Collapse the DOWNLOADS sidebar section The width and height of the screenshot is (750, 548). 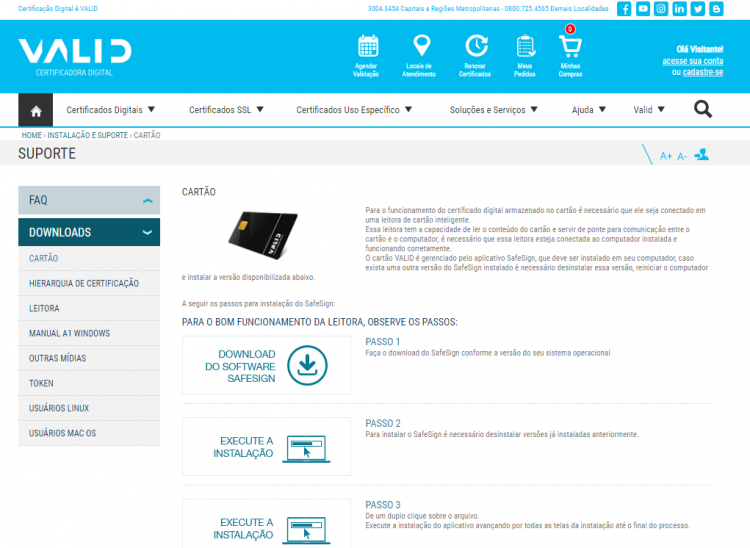click(x=89, y=232)
